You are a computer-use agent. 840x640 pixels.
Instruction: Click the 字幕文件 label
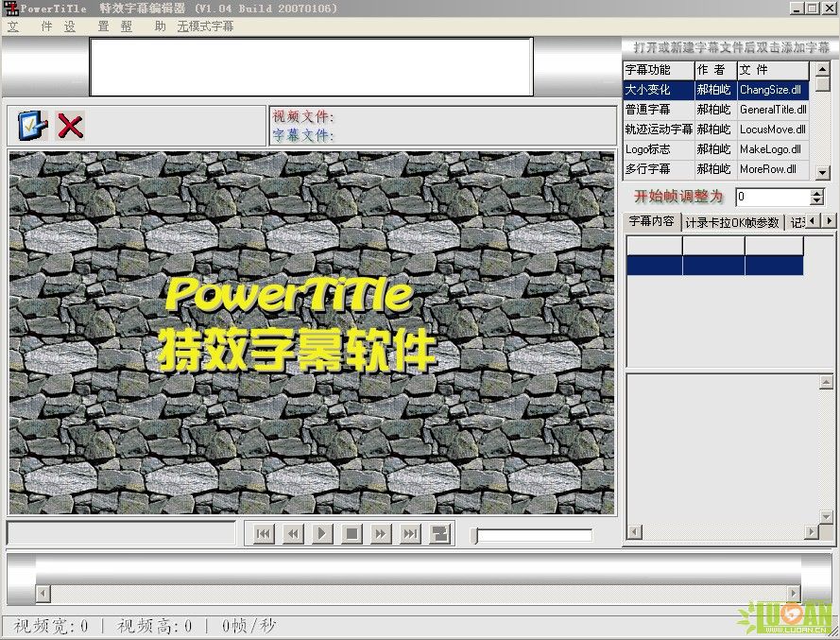[303, 135]
